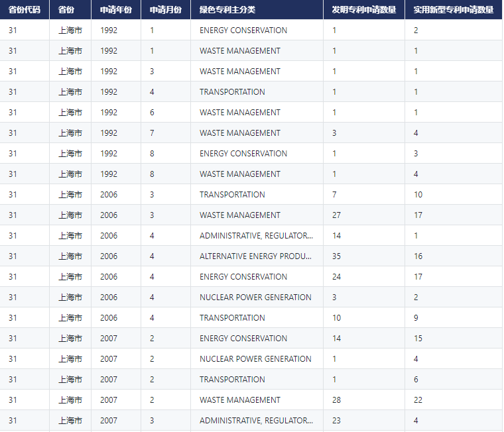Click WASTE MANAGEMENT cell in 1992 month 3 row

click(x=257, y=72)
